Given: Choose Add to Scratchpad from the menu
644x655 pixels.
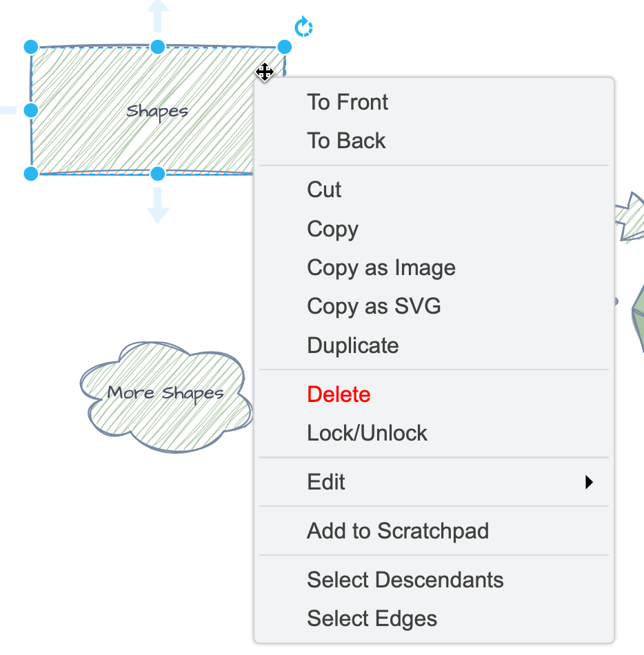Looking at the screenshot, I should pos(398,531).
